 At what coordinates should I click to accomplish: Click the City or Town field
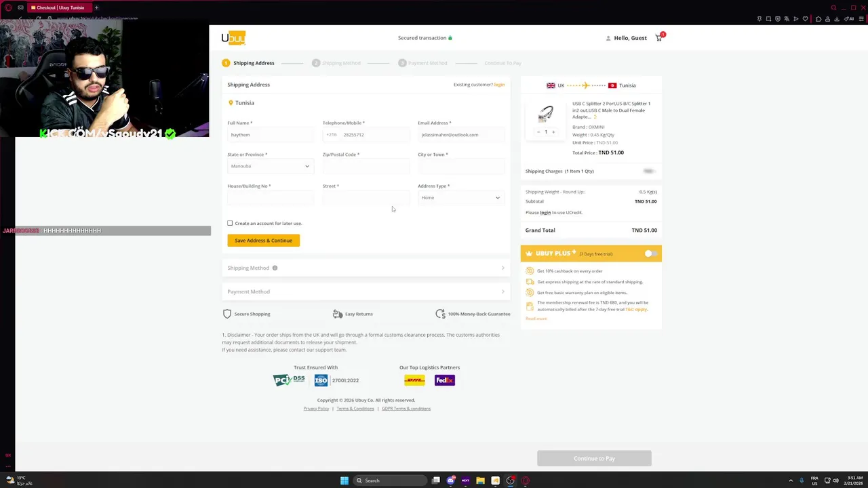[461, 166]
